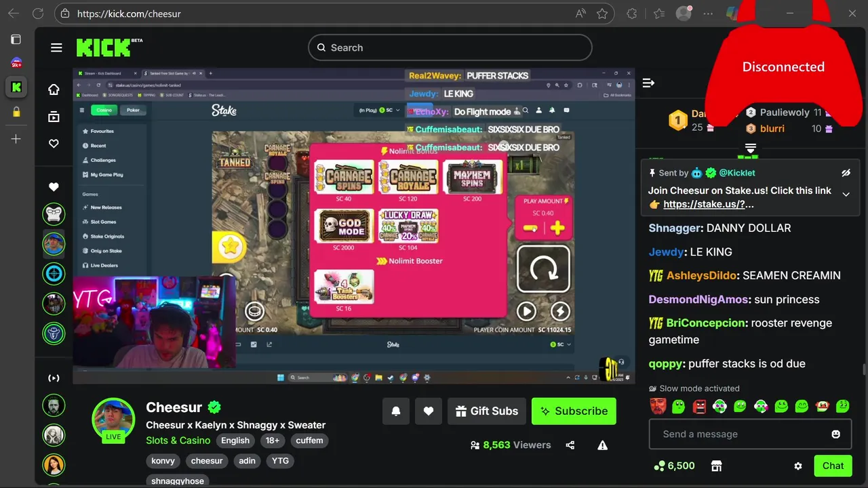Add page to favorites star

tap(602, 14)
